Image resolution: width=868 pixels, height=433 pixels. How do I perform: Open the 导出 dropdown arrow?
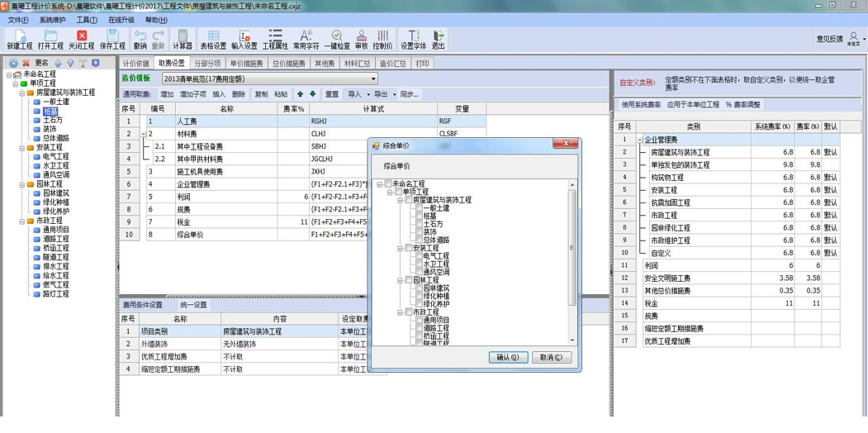pyautogui.click(x=395, y=95)
